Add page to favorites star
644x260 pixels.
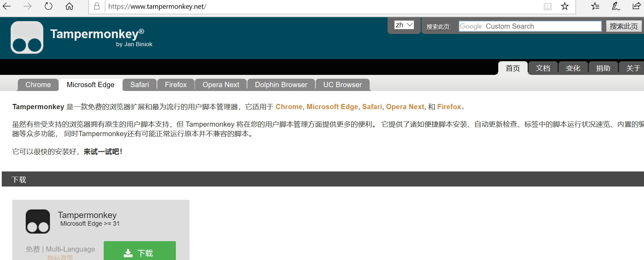pos(565,6)
